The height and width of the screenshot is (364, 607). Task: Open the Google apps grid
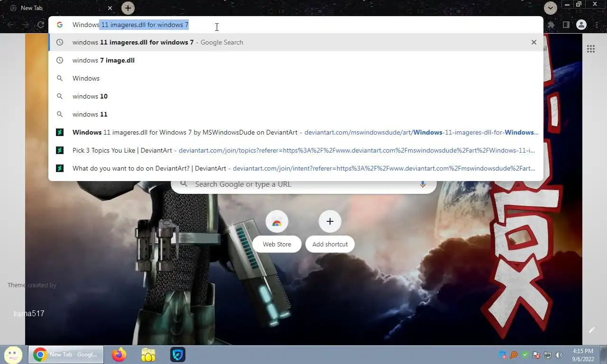point(591,49)
